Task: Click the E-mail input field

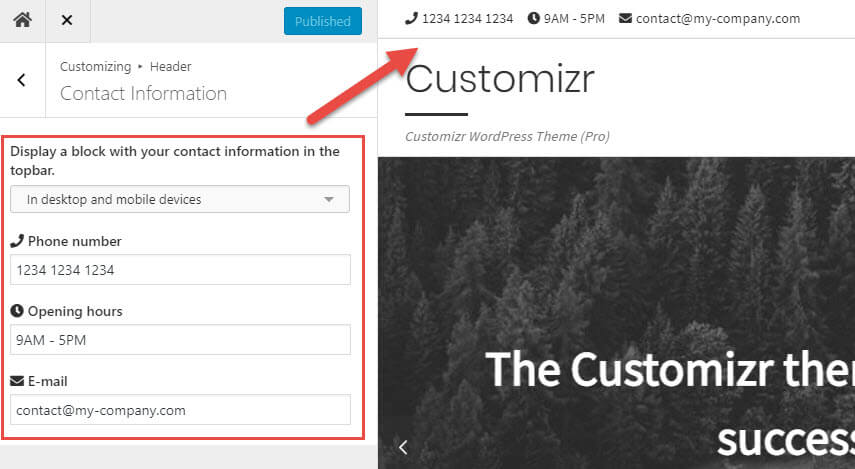Action: tap(180, 410)
